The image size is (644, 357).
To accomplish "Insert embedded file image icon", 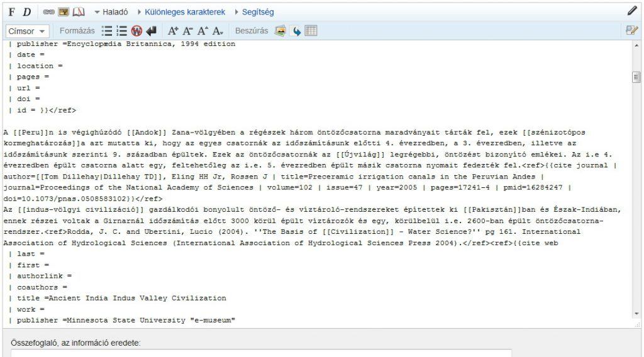I will point(64,12).
